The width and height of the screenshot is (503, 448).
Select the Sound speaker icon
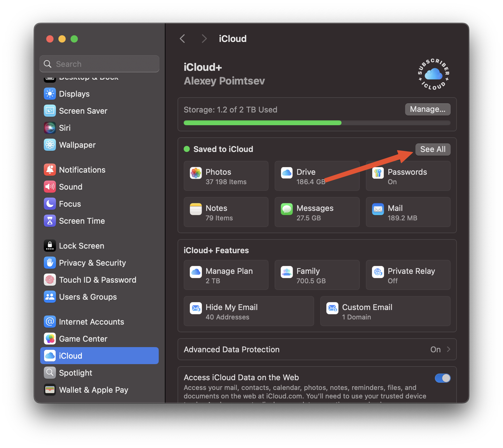coord(50,187)
